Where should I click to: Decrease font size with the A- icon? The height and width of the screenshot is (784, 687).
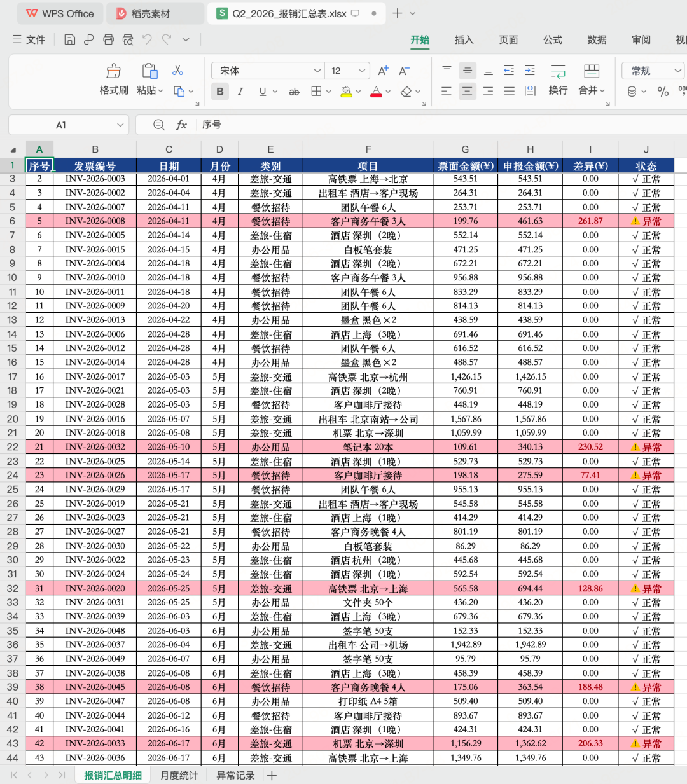(404, 71)
